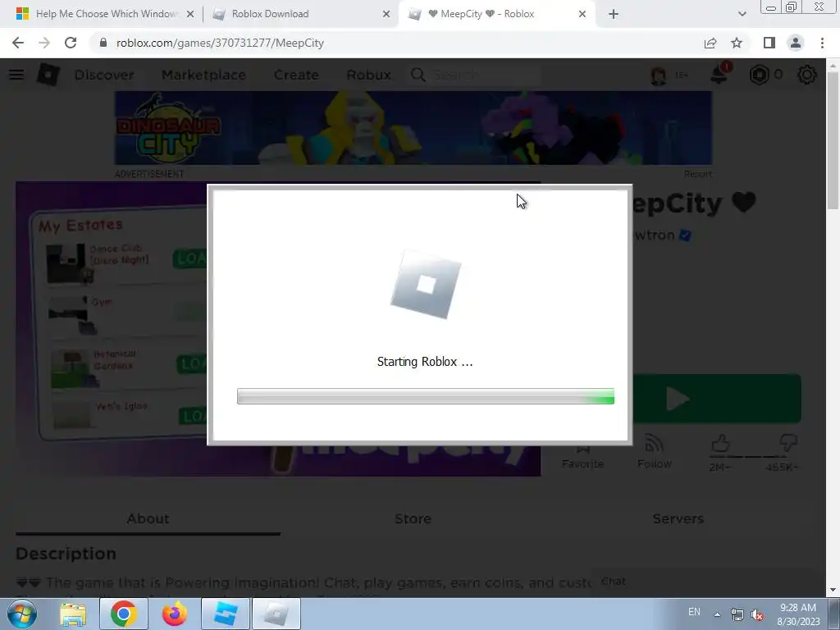The height and width of the screenshot is (630, 840).
Task: Open the Windows Start menu
Action: point(22,614)
